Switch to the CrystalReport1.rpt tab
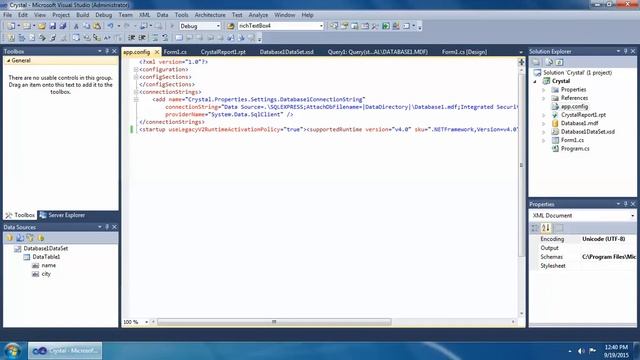The image size is (640, 360). coord(223,52)
